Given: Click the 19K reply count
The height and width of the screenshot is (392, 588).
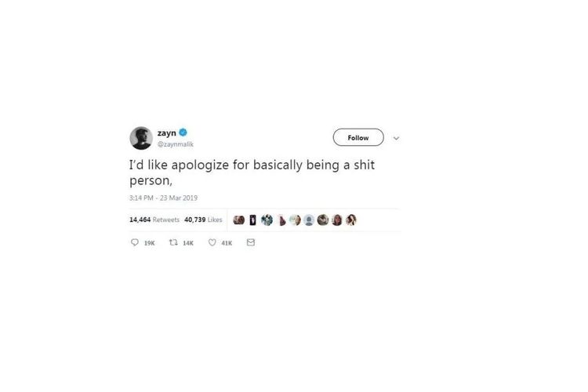Looking at the screenshot, I should pos(149,243).
